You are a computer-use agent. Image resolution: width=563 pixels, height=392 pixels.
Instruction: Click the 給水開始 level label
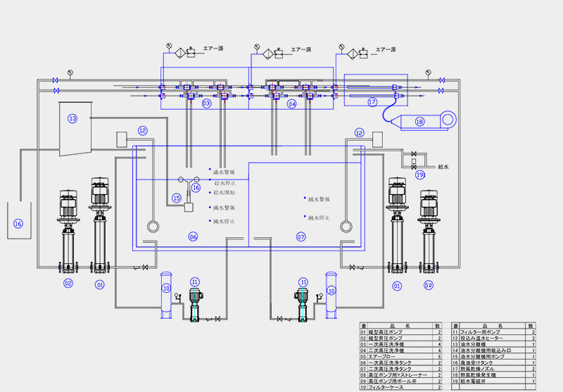pos(224,193)
